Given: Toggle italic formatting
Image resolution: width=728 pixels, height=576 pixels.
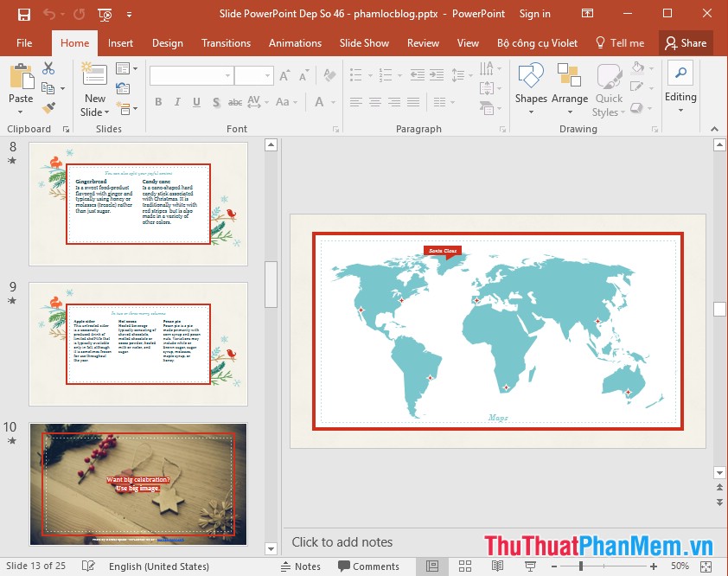Looking at the screenshot, I should [x=178, y=102].
